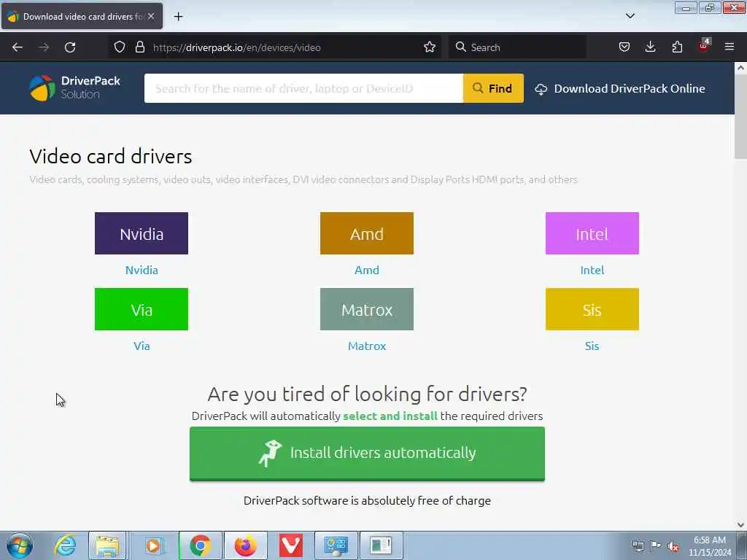
Task: Open the gray Matrox tile
Action: [367, 309]
